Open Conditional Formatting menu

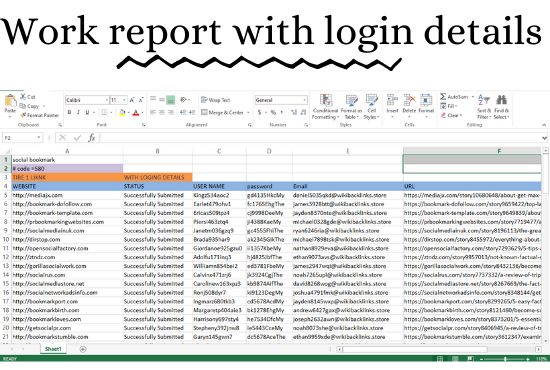pyautogui.click(x=326, y=107)
